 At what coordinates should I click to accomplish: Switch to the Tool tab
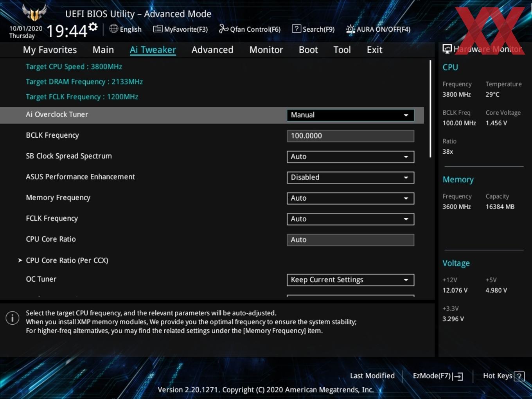[342, 50]
